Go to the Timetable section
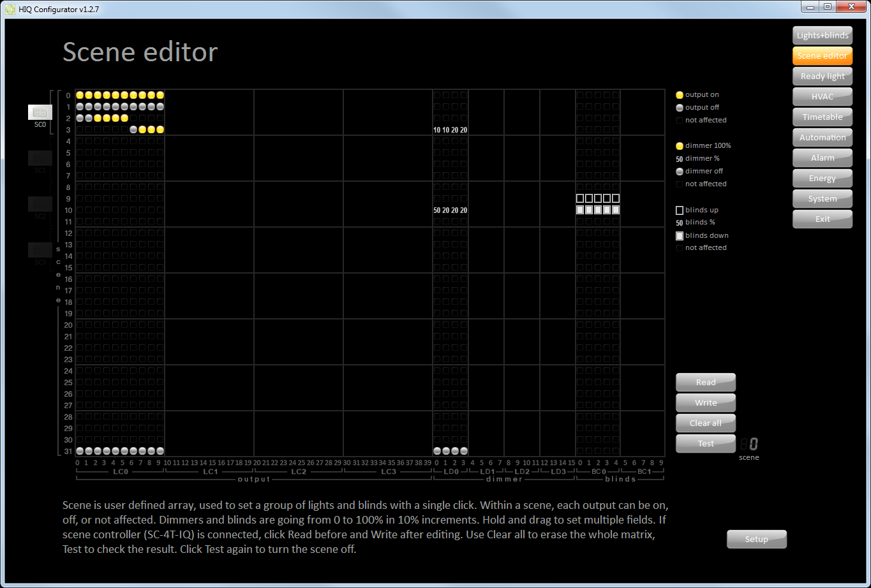Image resolution: width=871 pixels, height=588 pixels. pos(823,117)
